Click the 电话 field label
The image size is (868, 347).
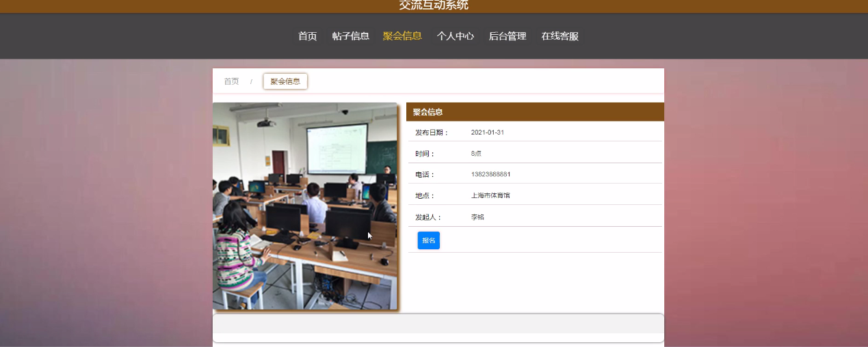[425, 175]
